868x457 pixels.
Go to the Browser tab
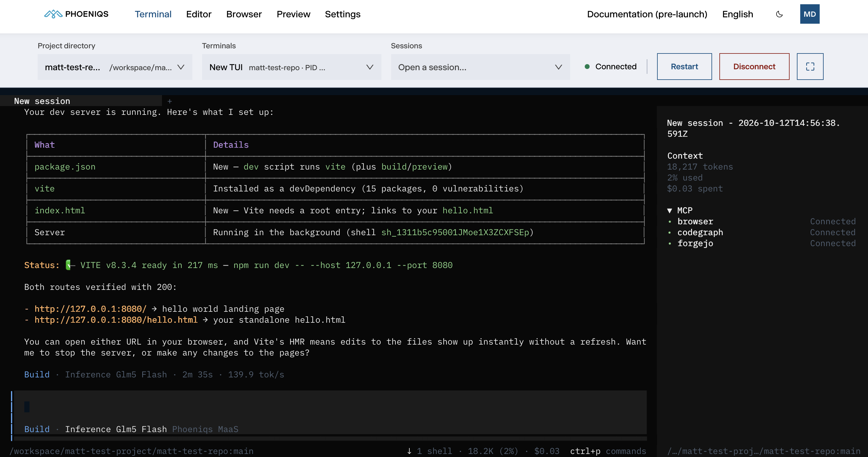point(244,14)
